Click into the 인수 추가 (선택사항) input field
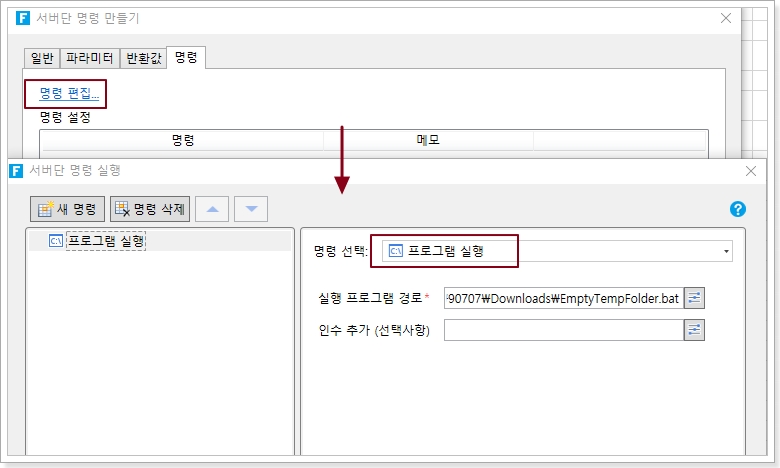This screenshot has height=468, width=780. [x=563, y=330]
